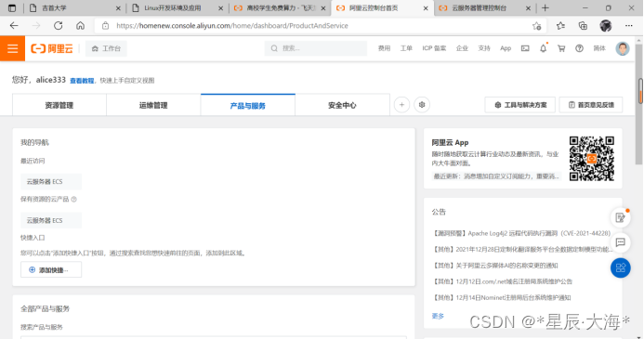Image resolution: width=644 pixels, height=339 pixels.
Task: Open the 工单 menu
Action: [x=406, y=48]
